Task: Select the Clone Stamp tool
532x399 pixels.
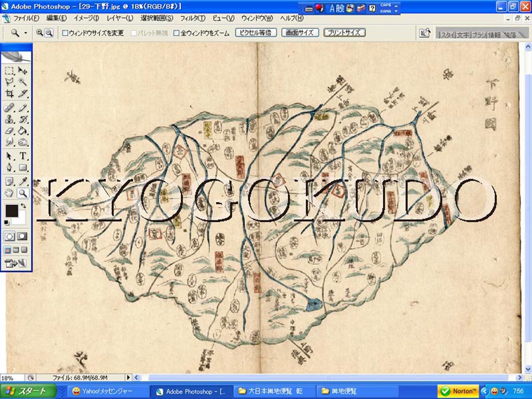Action: coord(9,119)
